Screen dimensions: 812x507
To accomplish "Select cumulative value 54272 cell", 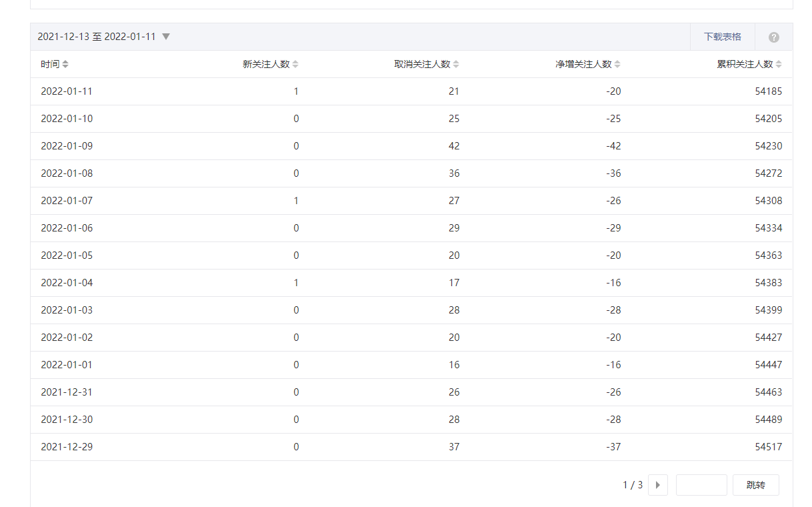I will click(x=768, y=173).
